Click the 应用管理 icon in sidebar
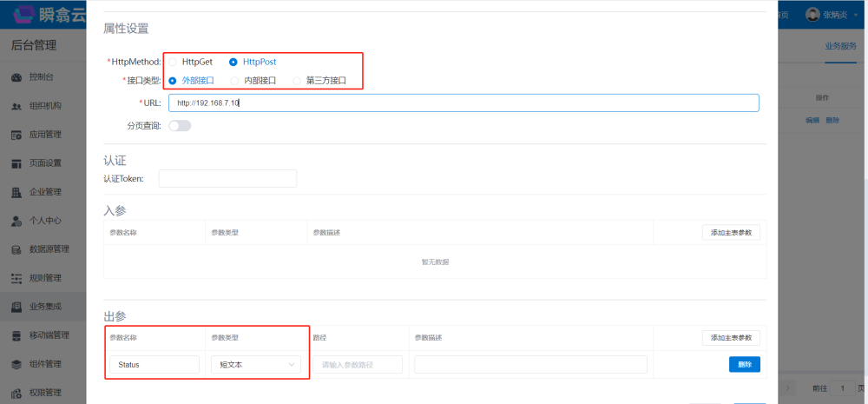Screen dimensions: 868x404 [x=16, y=135]
